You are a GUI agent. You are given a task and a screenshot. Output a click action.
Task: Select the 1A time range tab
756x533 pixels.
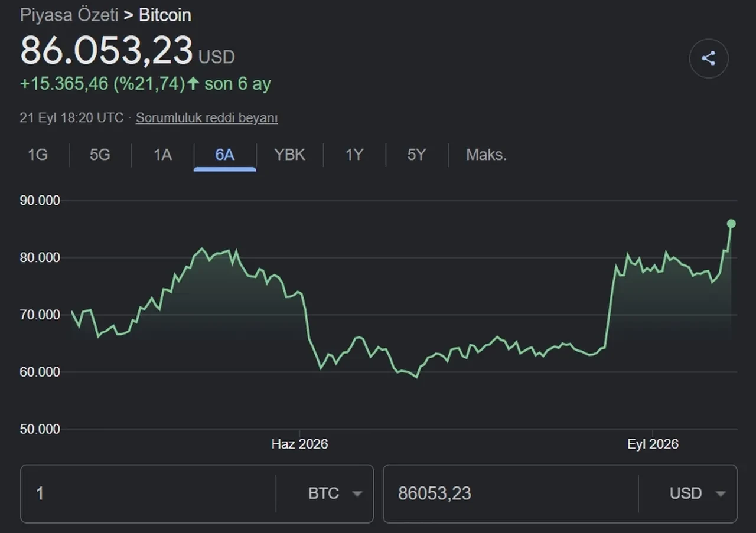[x=162, y=155]
